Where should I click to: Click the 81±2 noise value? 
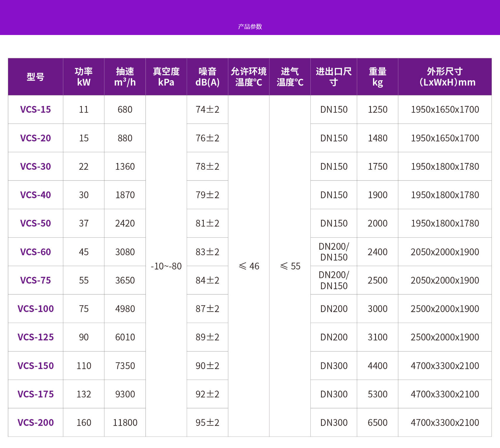208,223
